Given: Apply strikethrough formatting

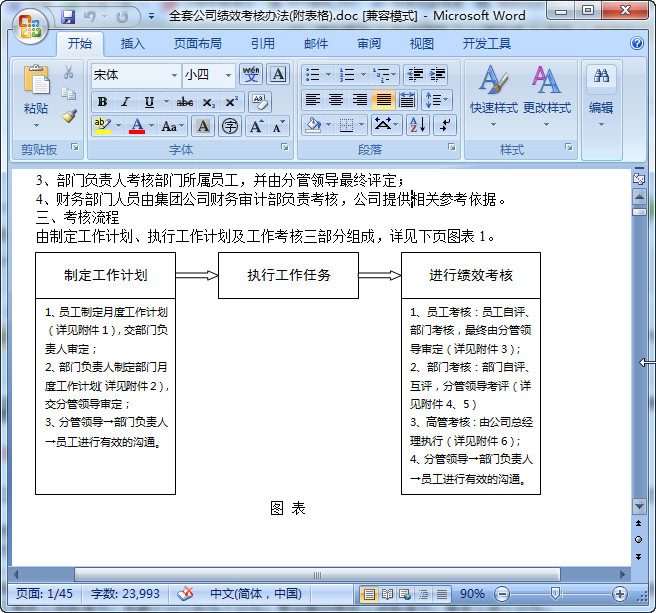Looking at the screenshot, I should [184, 102].
